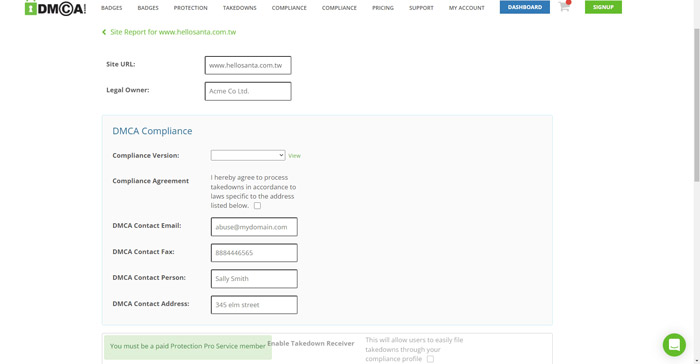Click the green SIGNUP button
The image size is (700, 364).
[603, 7]
